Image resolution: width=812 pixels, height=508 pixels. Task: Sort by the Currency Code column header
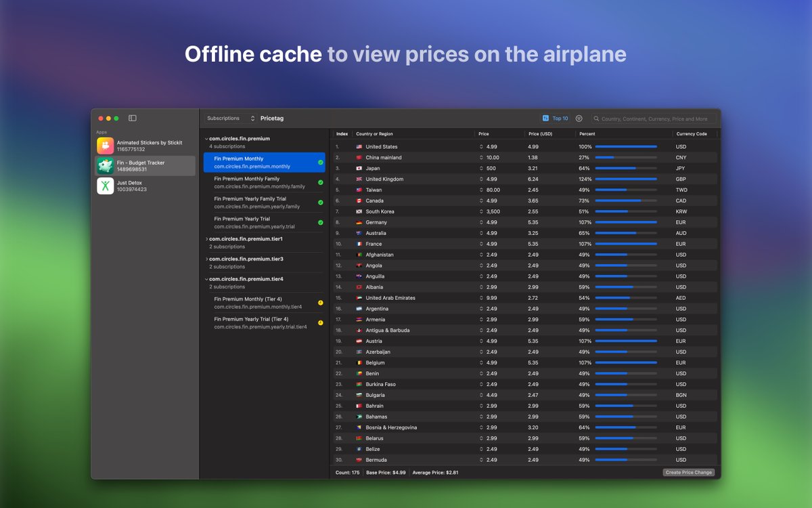click(x=694, y=134)
